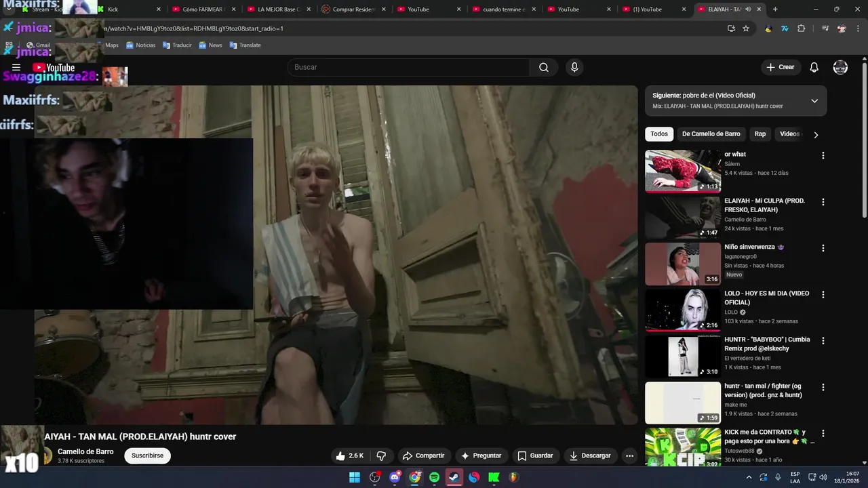Bookmark this page with the star icon

[746, 28]
